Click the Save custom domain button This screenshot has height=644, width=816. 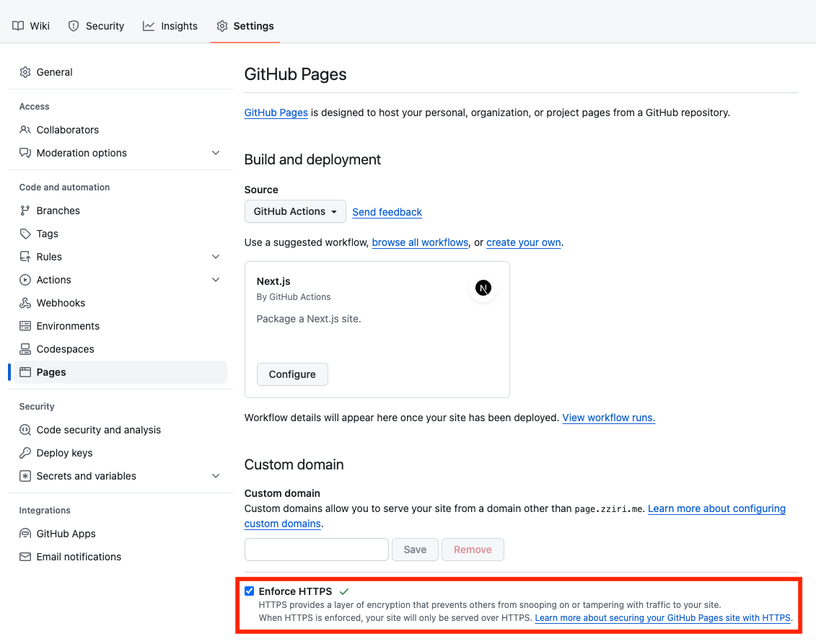[415, 550]
